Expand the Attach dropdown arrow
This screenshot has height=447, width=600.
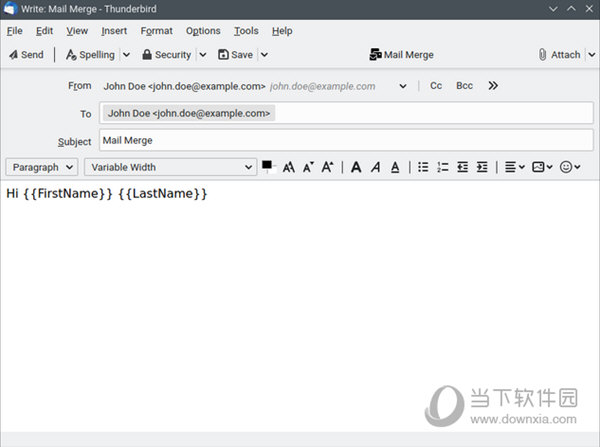pyautogui.click(x=592, y=55)
